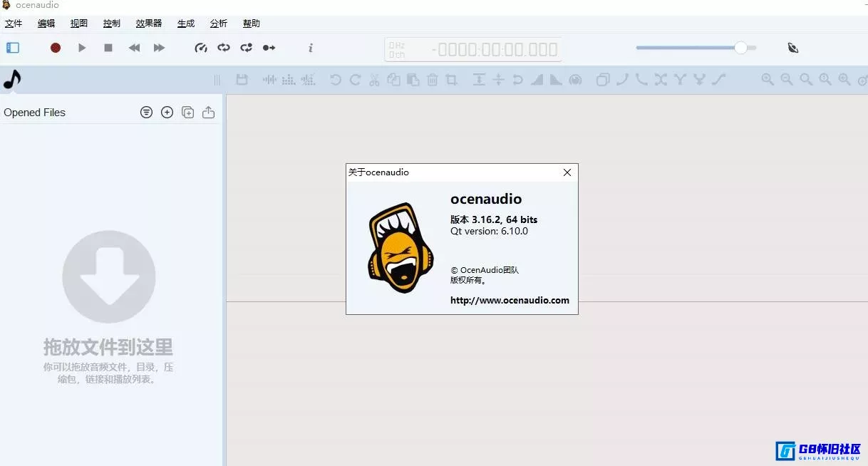
Task: Close the 关于ocenaudio dialog
Action: pos(567,172)
